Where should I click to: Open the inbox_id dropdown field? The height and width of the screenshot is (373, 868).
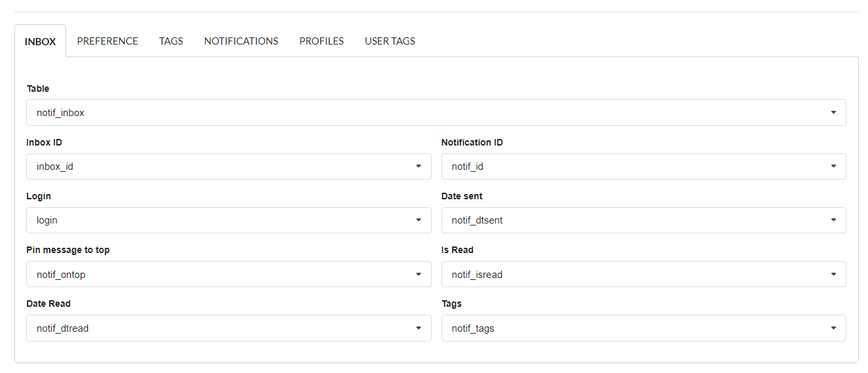(x=228, y=167)
